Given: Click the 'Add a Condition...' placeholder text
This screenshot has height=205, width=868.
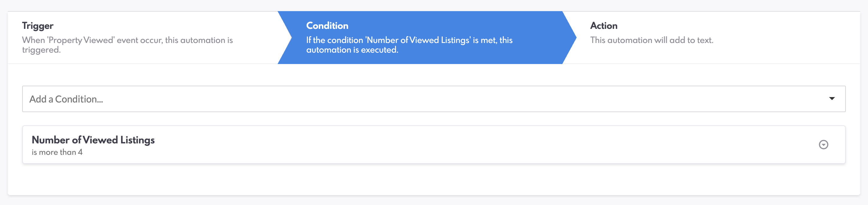Looking at the screenshot, I should (x=66, y=99).
